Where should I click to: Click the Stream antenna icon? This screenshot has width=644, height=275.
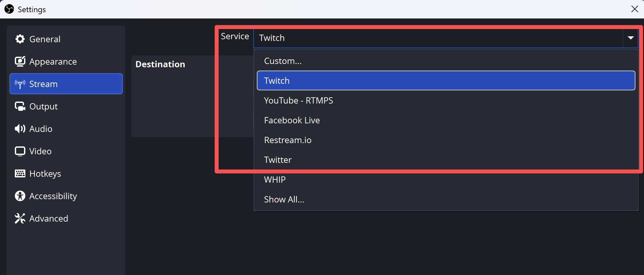pyautogui.click(x=20, y=84)
